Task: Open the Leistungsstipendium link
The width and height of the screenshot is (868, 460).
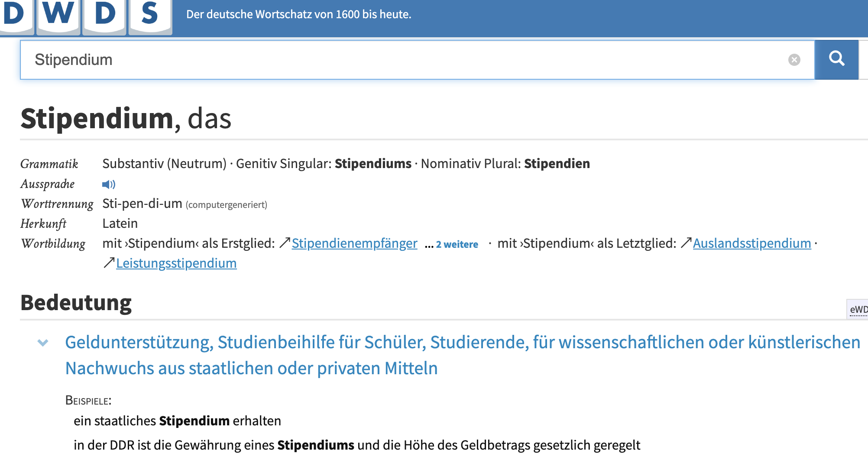Action: (176, 263)
